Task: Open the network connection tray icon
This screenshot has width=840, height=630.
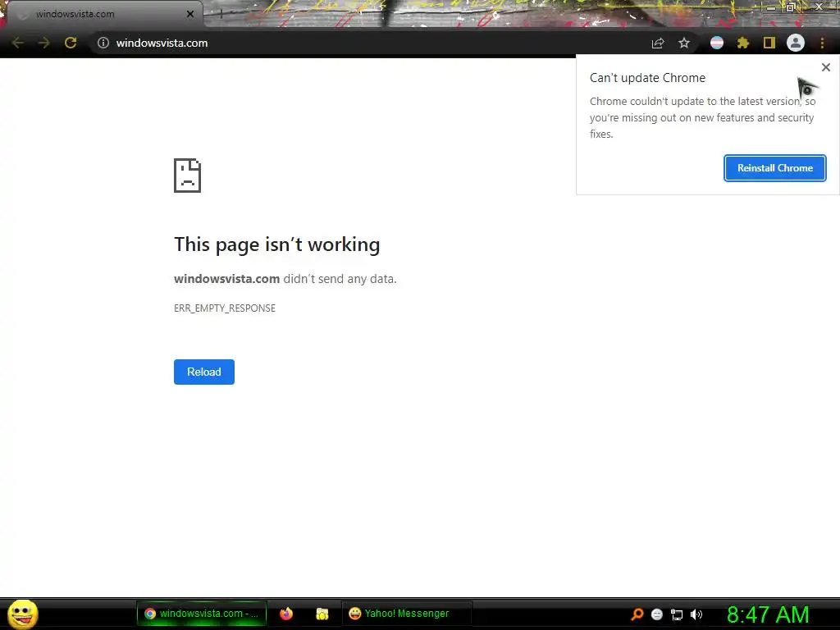Action: [x=677, y=614]
